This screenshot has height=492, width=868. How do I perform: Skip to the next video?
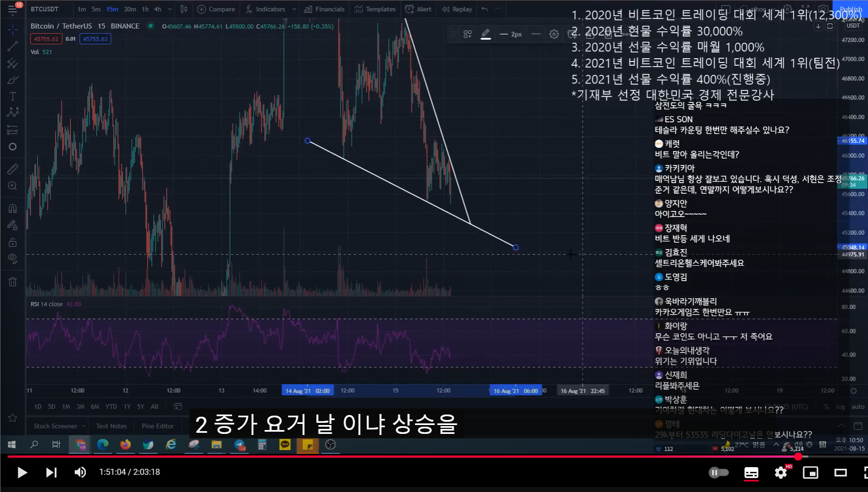(x=51, y=472)
